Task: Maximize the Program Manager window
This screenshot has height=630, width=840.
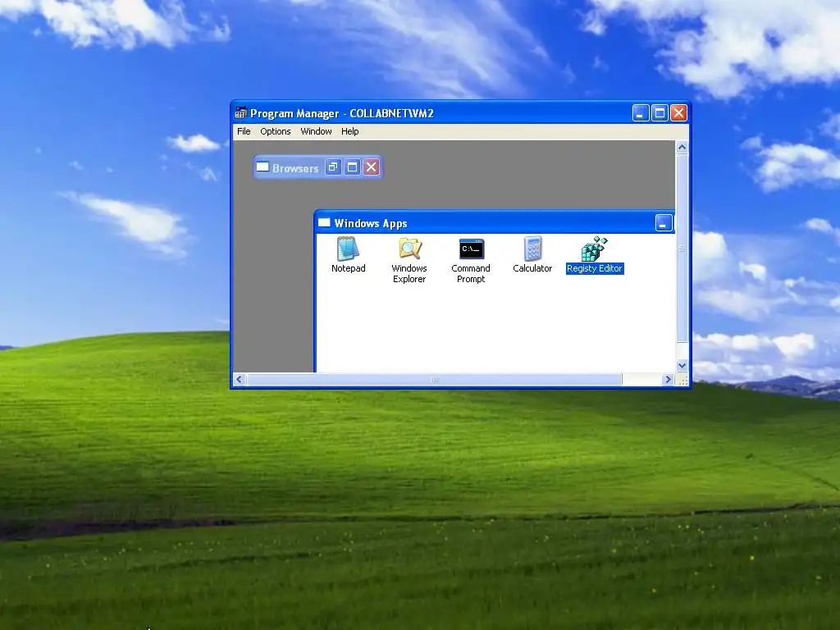Action: (x=660, y=113)
